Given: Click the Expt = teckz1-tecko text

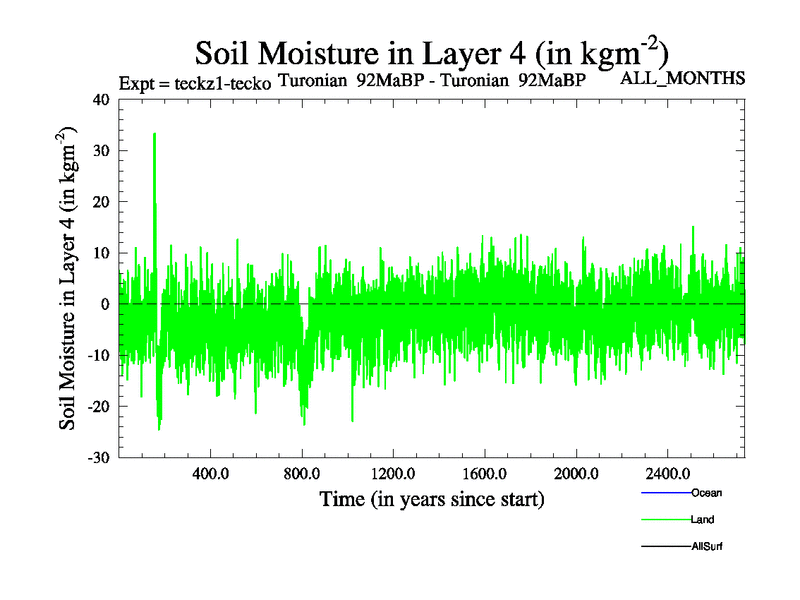Looking at the screenshot, I should (x=195, y=83).
